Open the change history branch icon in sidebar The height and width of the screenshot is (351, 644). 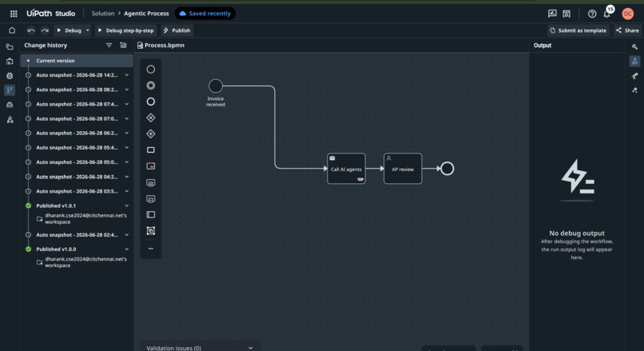coord(10,90)
